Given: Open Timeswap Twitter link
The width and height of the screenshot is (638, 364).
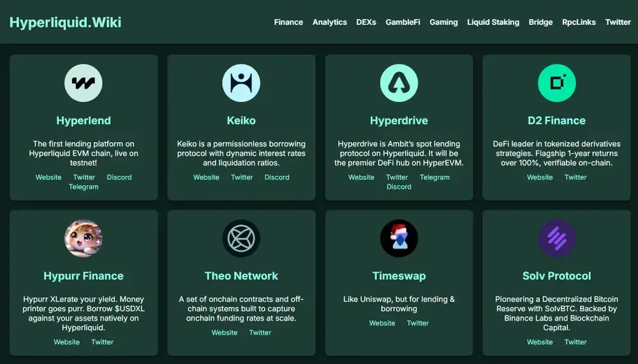Looking at the screenshot, I should (x=418, y=323).
